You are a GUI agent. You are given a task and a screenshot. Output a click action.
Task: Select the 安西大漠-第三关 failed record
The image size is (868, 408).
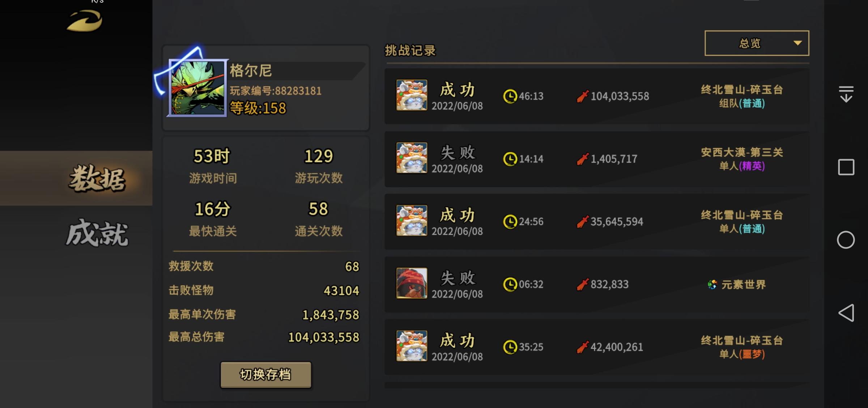point(597,159)
